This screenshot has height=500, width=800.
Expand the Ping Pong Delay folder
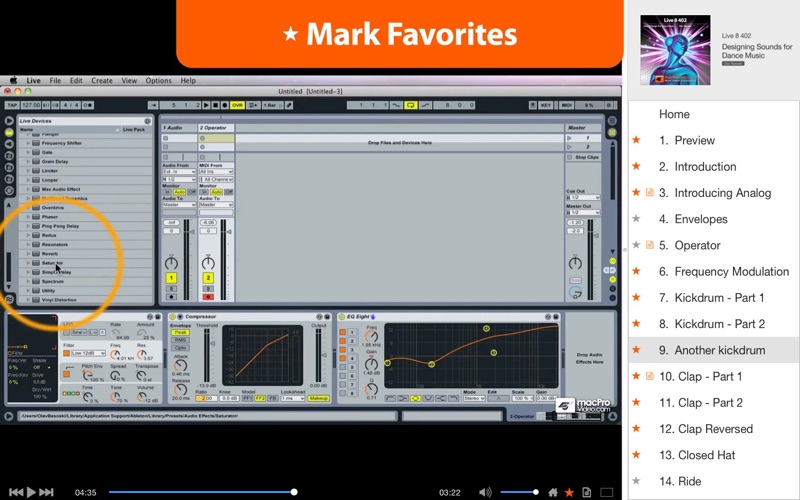tap(28, 226)
